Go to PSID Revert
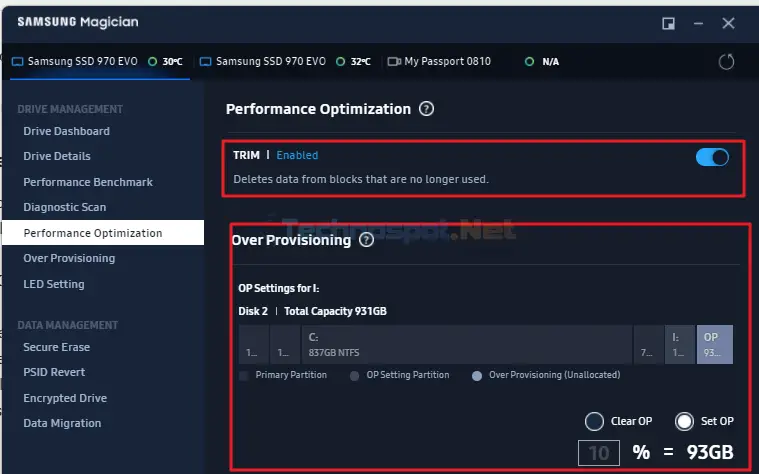This screenshot has height=474, width=759. point(54,372)
